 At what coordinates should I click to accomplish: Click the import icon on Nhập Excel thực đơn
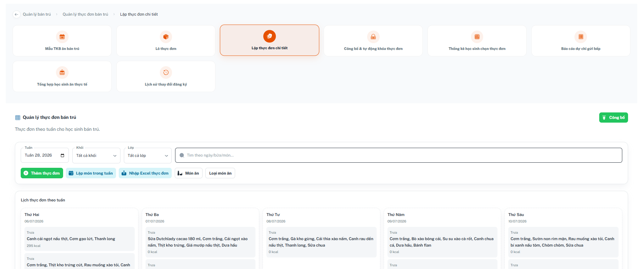point(124,173)
